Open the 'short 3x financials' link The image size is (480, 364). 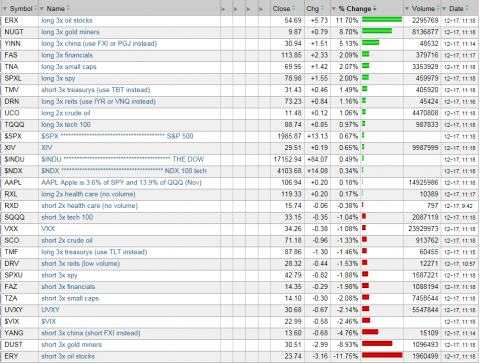coord(68,287)
